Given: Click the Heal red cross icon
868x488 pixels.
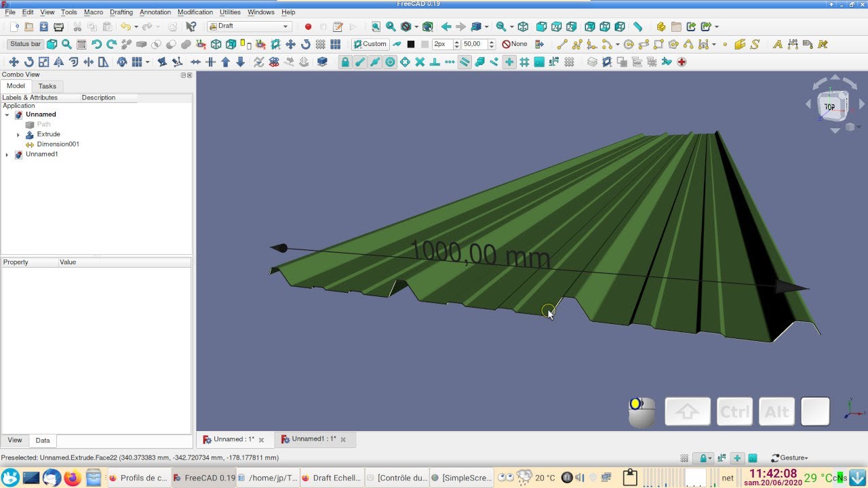Looking at the screenshot, I should click(x=682, y=62).
